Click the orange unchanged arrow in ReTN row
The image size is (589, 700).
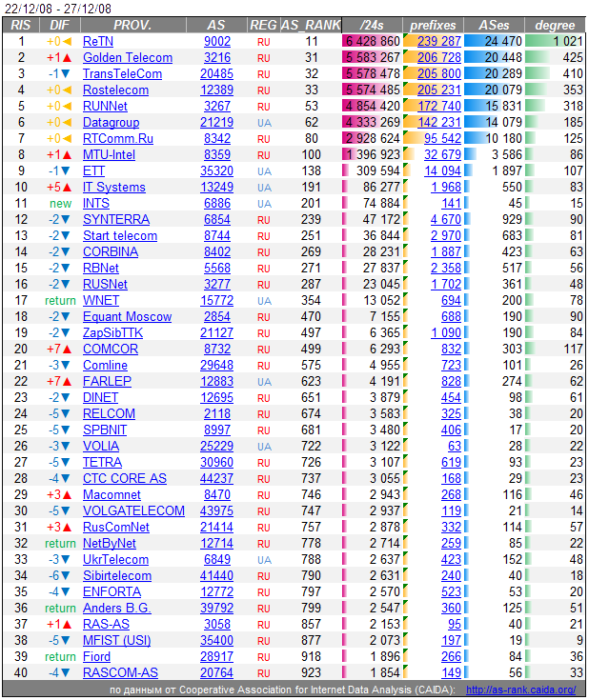[67, 42]
